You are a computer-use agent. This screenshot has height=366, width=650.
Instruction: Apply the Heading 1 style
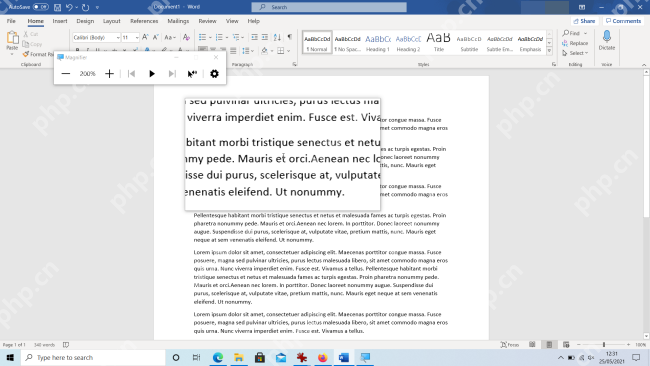point(378,42)
